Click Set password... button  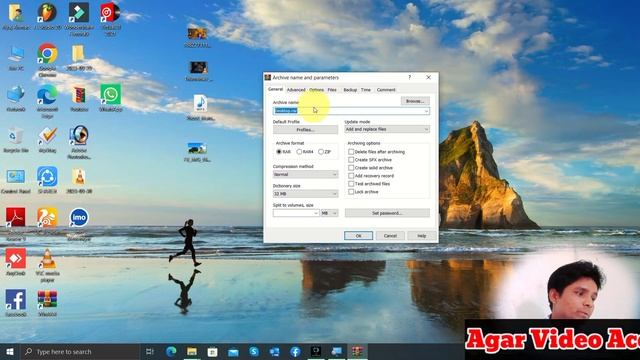pyautogui.click(x=387, y=213)
